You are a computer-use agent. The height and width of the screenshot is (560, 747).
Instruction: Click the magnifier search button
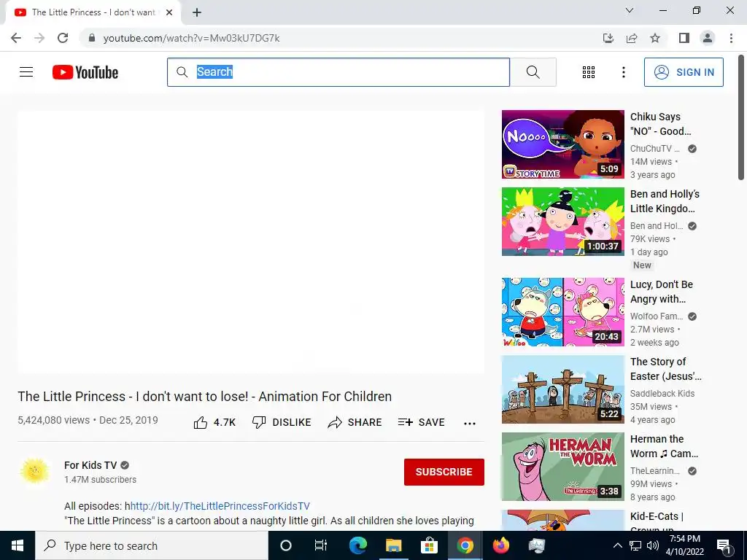[533, 72]
